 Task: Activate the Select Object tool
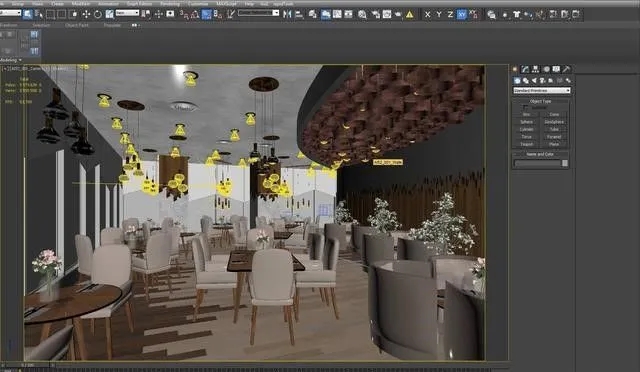(x=27, y=14)
